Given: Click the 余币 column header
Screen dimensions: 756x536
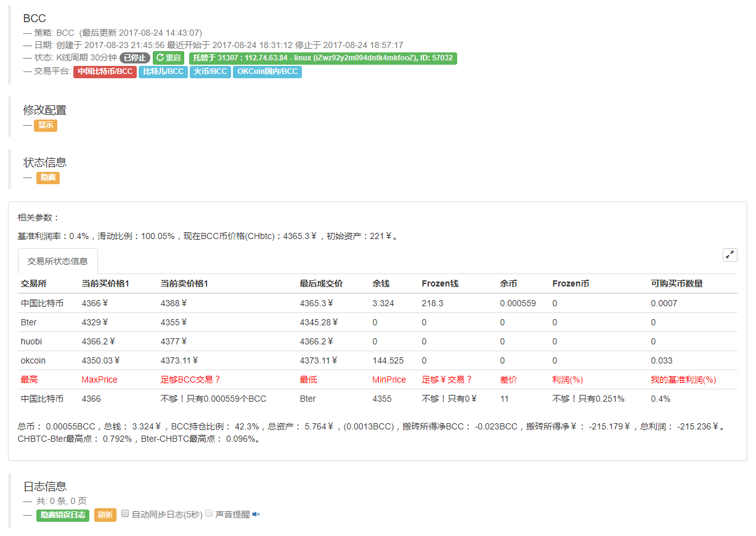Looking at the screenshot, I should pos(508,283).
